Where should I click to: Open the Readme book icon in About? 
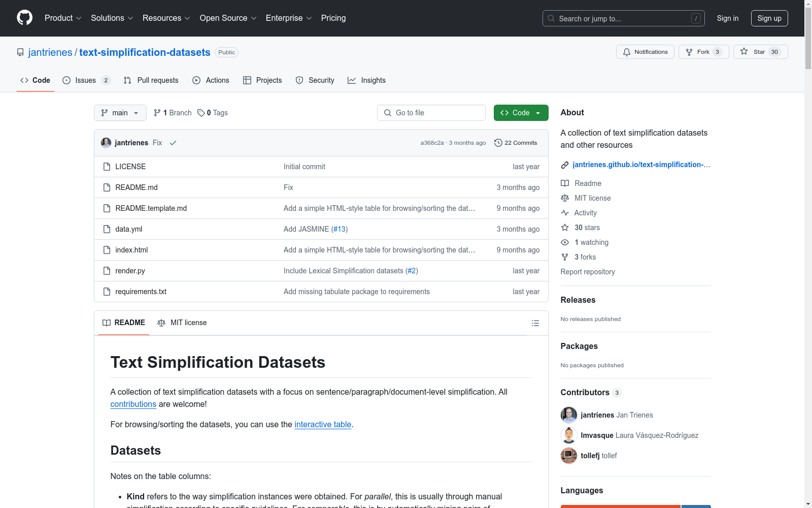point(565,183)
